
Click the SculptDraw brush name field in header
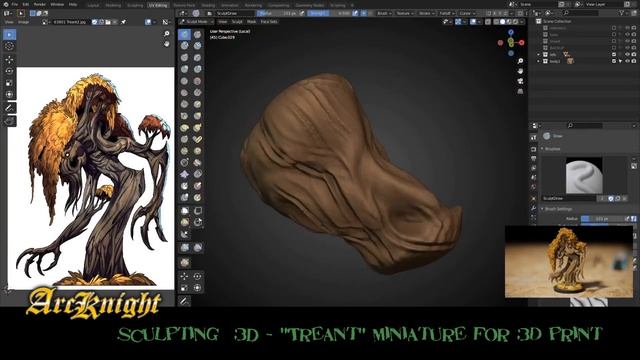[x=235, y=13]
